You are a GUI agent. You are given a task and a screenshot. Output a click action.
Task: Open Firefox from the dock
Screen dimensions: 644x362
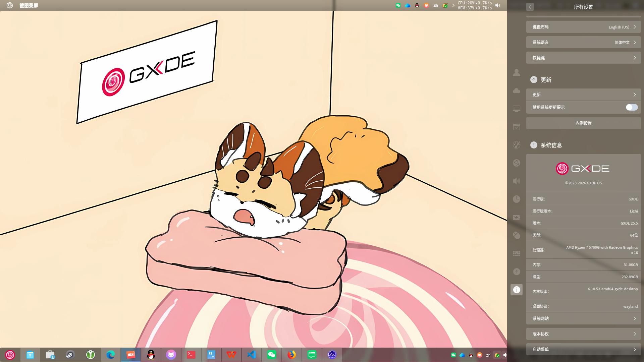[x=292, y=355]
